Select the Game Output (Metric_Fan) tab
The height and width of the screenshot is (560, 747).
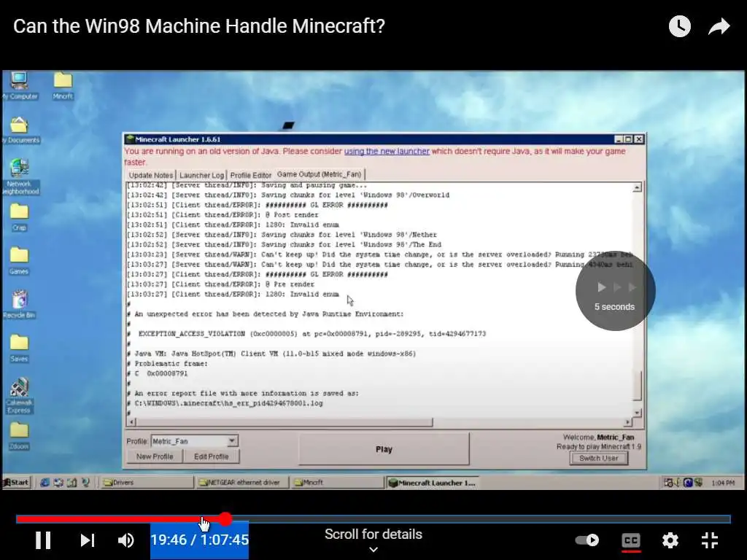pos(320,174)
